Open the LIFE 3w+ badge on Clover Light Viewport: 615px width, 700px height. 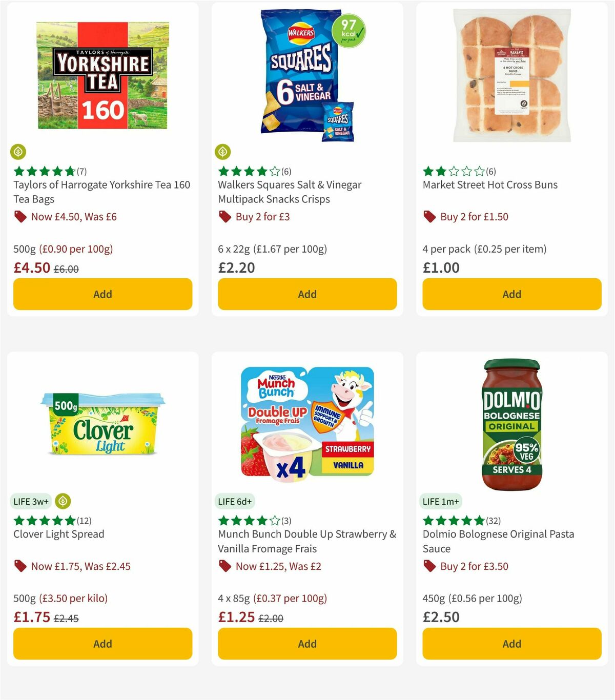pyautogui.click(x=31, y=501)
